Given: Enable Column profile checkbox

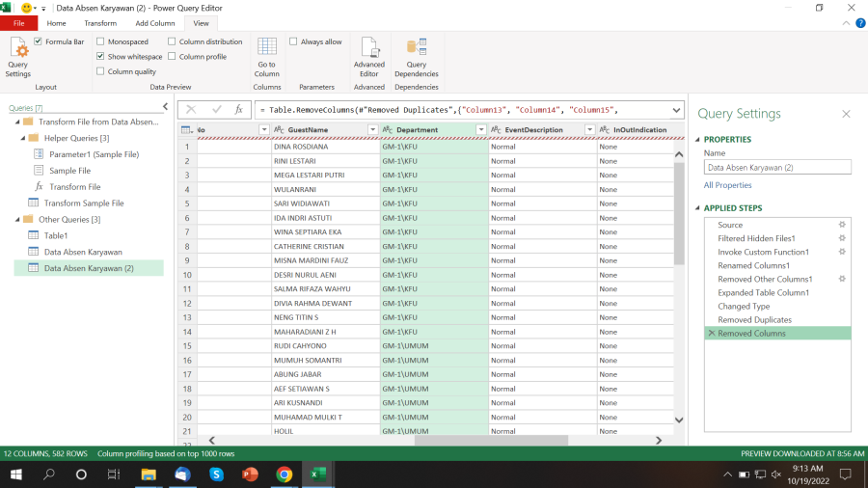Looking at the screenshot, I should (172, 57).
